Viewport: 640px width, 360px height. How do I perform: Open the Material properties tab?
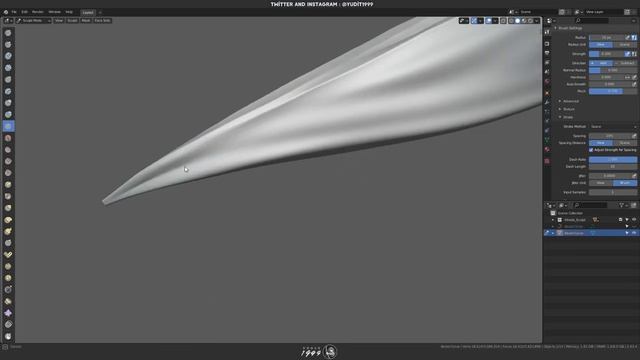tap(547, 149)
